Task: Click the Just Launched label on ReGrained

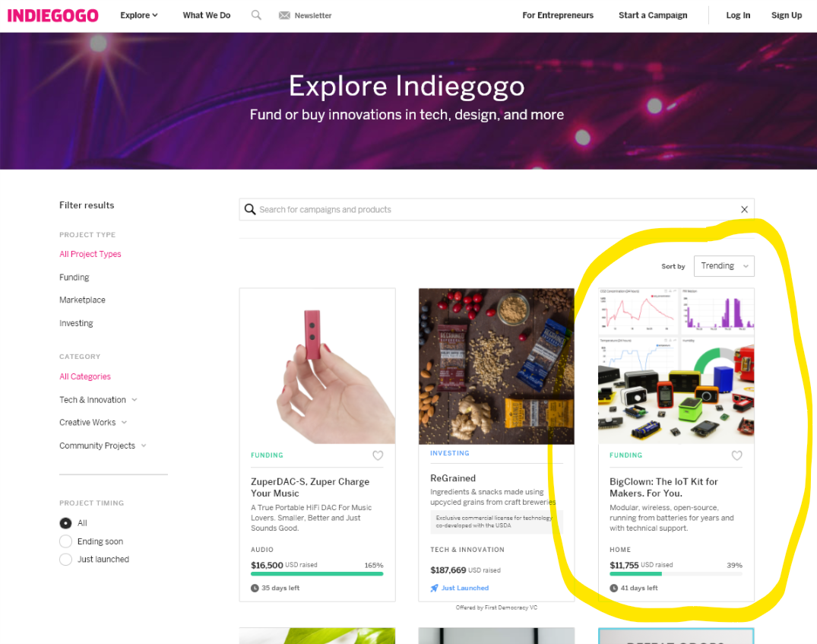Action: (465, 588)
